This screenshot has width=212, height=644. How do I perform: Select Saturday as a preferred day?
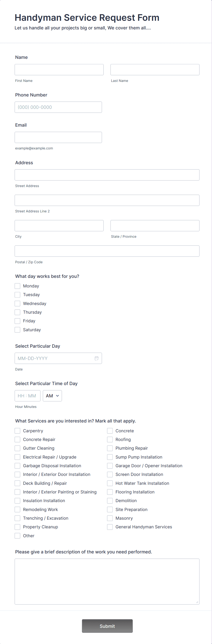17,329
